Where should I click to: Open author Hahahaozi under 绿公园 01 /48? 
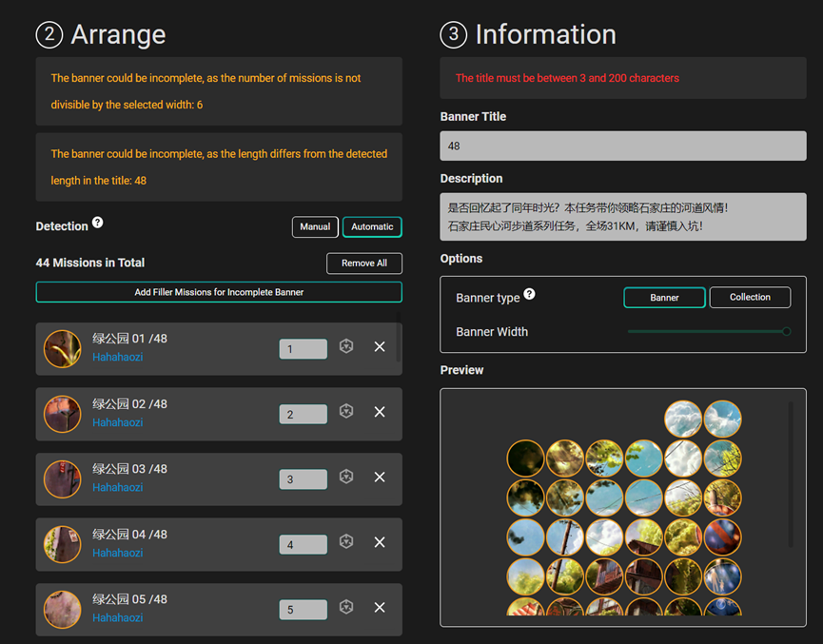click(x=118, y=357)
